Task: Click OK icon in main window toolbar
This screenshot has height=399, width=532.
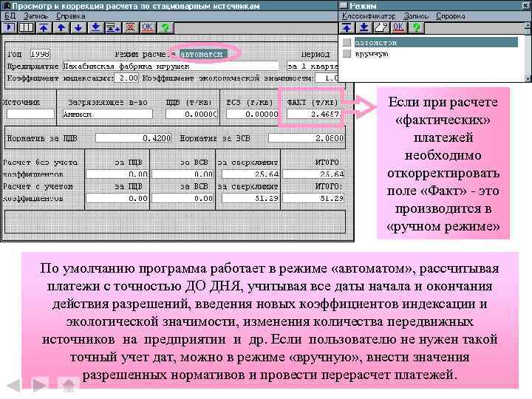Action: point(148,27)
